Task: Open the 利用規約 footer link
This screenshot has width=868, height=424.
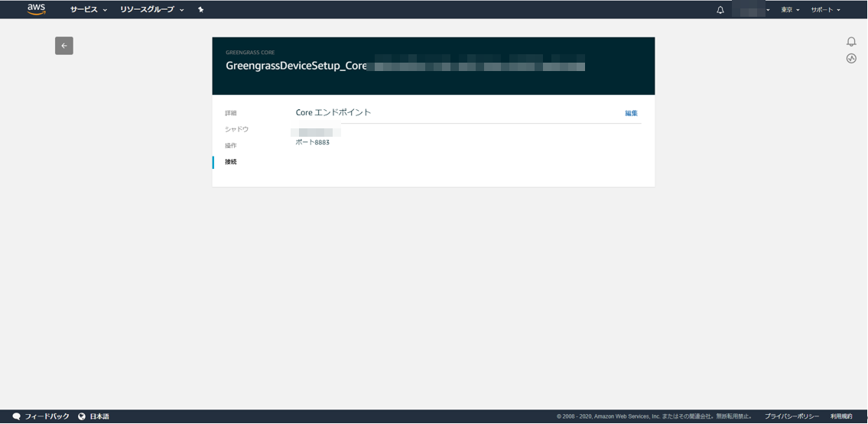Action: click(841, 416)
